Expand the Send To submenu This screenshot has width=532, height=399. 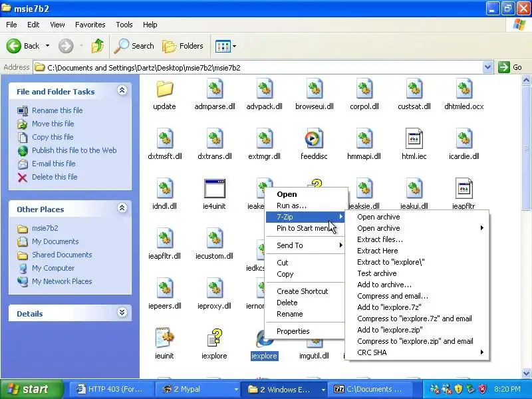tap(305, 245)
